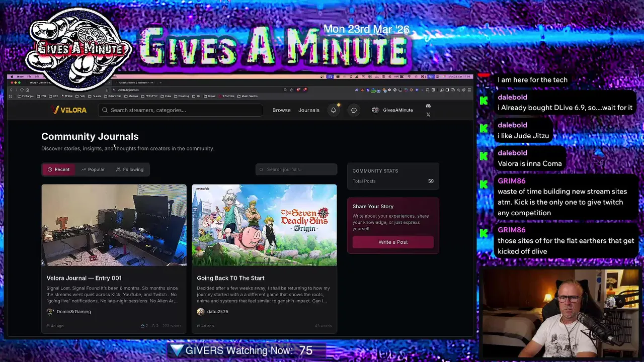The image size is (644, 362).
Task: Click the bookmarks apps grid icon
Action: [11, 96]
